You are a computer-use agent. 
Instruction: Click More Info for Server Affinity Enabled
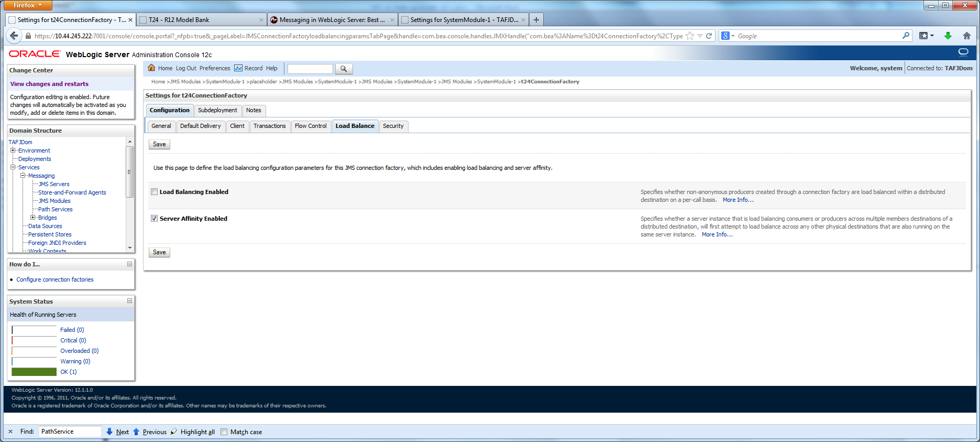click(717, 234)
